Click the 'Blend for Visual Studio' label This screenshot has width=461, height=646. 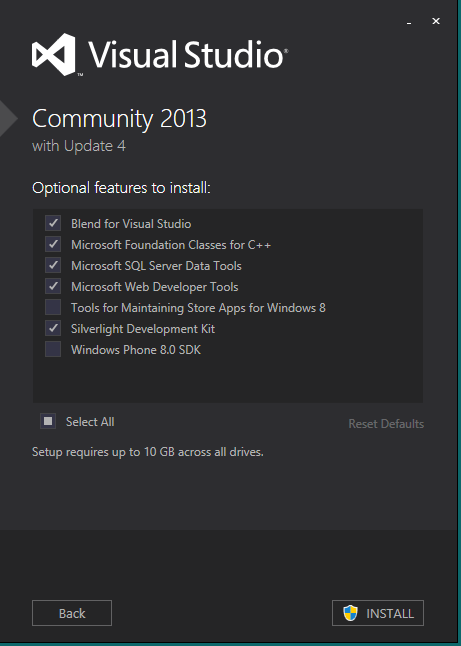tap(131, 224)
